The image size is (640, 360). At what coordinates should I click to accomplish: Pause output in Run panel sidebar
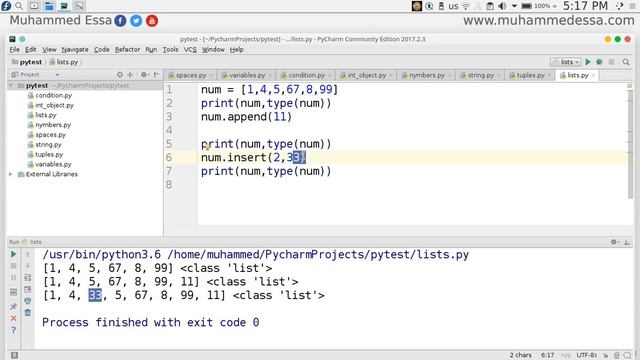[x=13, y=278]
